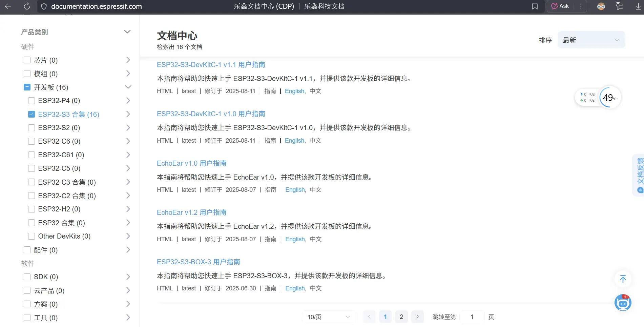Check the ESP32-C6 (0) checkbox
This screenshot has height=327, width=644.
[x=32, y=141]
